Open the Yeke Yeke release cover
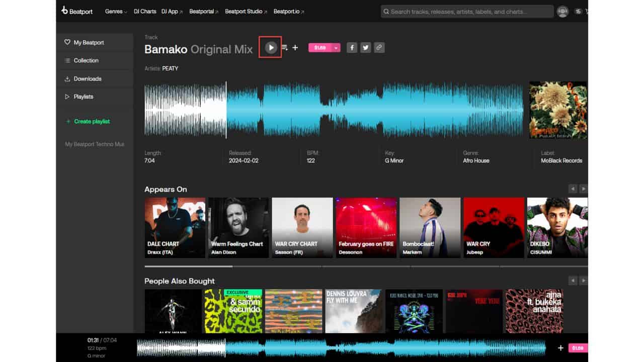 click(x=474, y=311)
